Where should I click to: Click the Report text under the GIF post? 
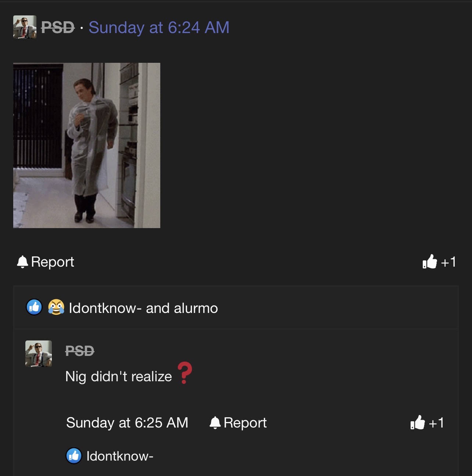click(x=53, y=262)
